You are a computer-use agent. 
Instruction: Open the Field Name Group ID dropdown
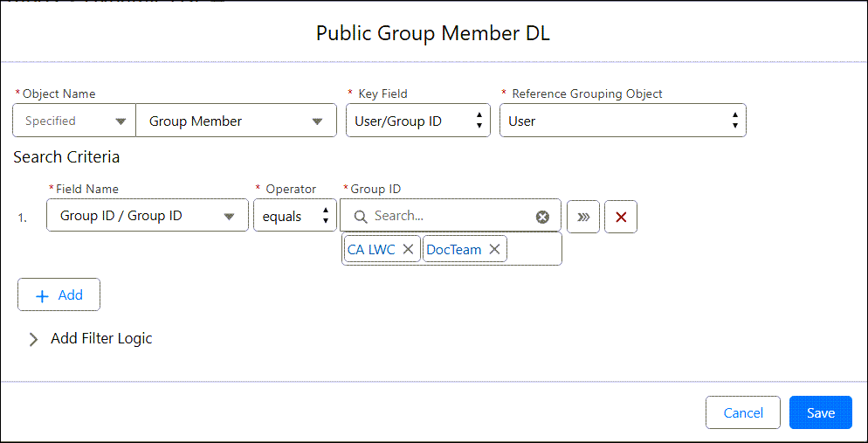pos(147,216)
